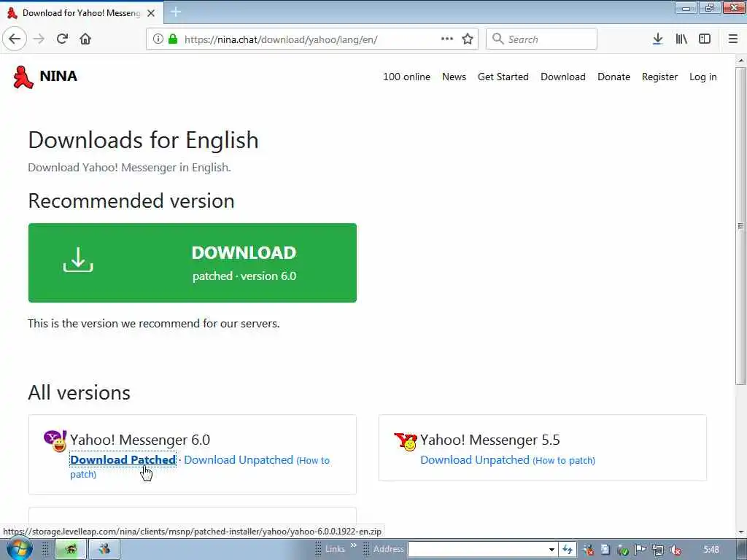Viewport: 747px width, 560px height.
Task: Click the Action Center flag tray icon
Action: (640, 550)
